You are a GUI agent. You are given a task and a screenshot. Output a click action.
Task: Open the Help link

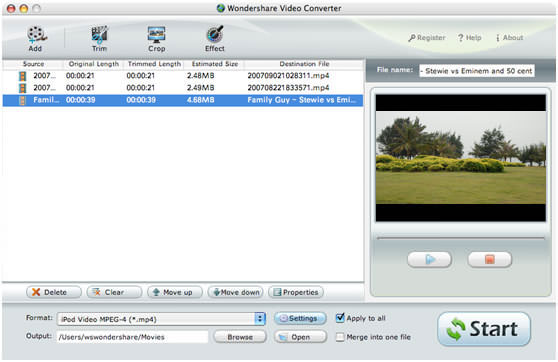point(469,38)
